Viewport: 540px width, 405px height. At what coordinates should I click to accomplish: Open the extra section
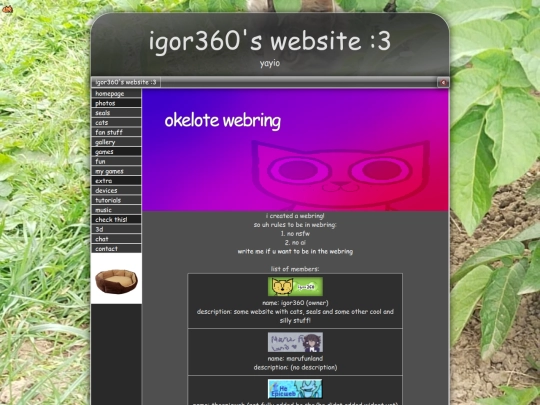click(116, 180)
